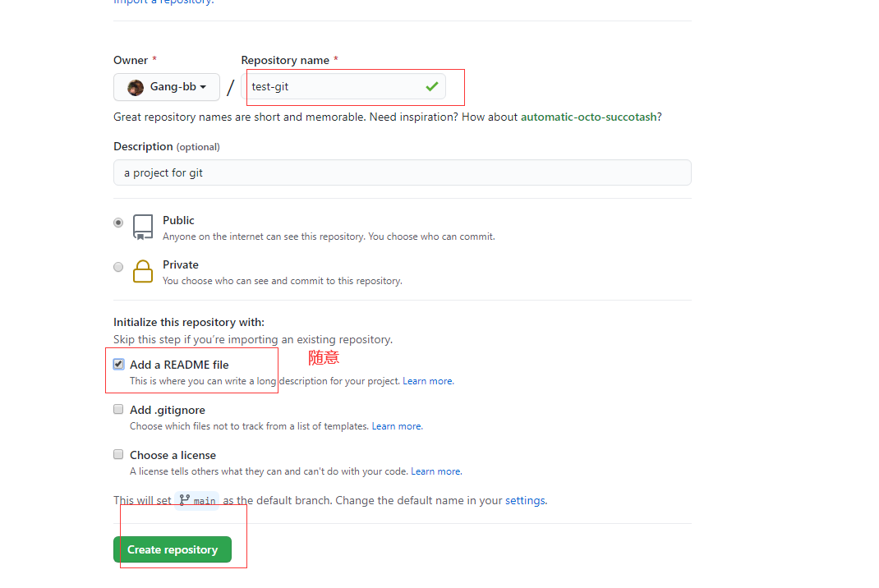Check the Add .gitignore box
Image resolution: width=879 pixels, height=588 pixels.
point(118,409)
